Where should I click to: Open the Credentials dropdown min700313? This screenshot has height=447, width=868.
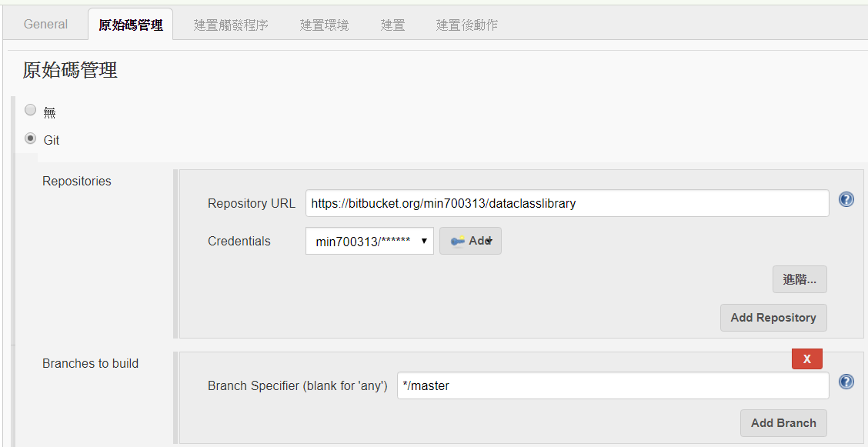click(x=369, y=242)
